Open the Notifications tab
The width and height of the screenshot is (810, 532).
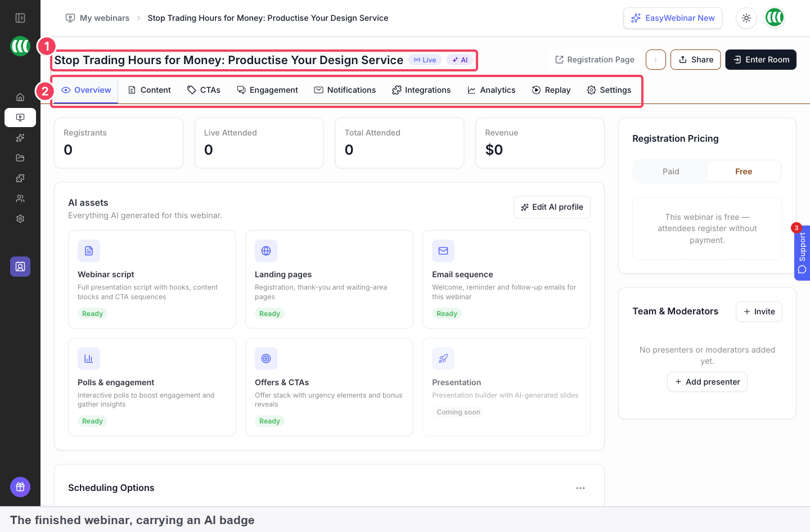click(345, 90)
